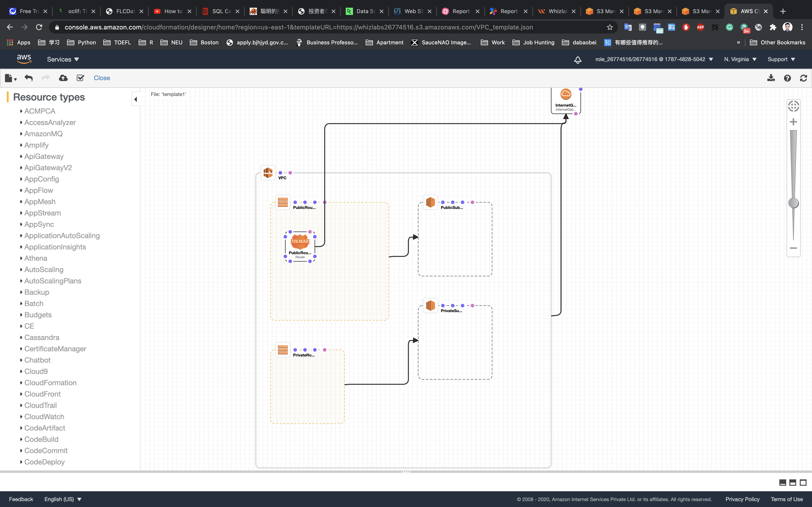Viewport: 812px width, 507px height.
Task: Click the zoom in plus icon
Action: (793, 122)
